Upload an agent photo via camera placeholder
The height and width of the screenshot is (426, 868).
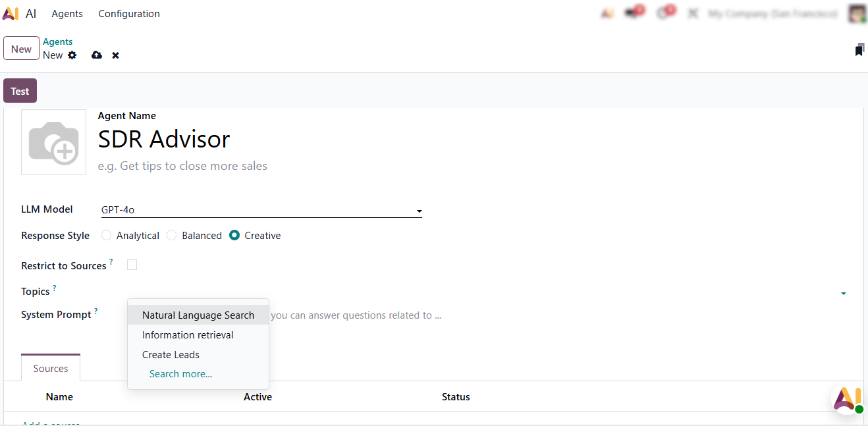pos(53,142)
